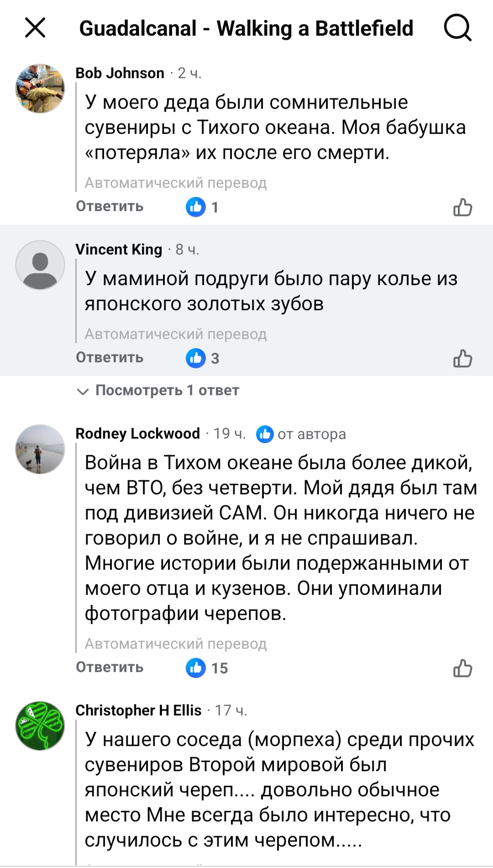Open search with the magnifier icon
Image resolution: width=493 pixels, height=868 pixels.
(457, 28)
